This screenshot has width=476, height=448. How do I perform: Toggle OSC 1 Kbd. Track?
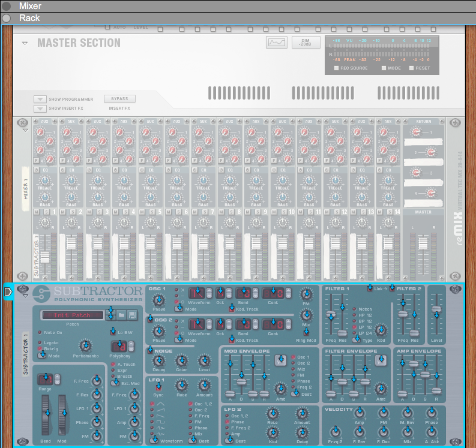coord(232,309)
